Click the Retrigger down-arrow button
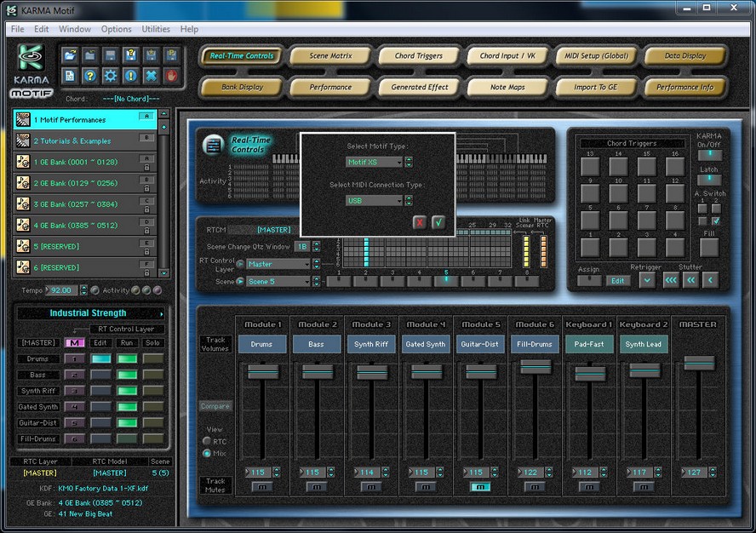Viewport: 756px width, 533px height. [647, 280]
